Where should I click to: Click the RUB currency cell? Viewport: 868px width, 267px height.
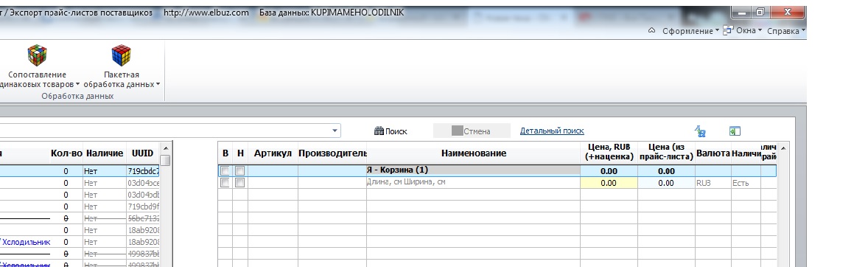pos(713,183)
